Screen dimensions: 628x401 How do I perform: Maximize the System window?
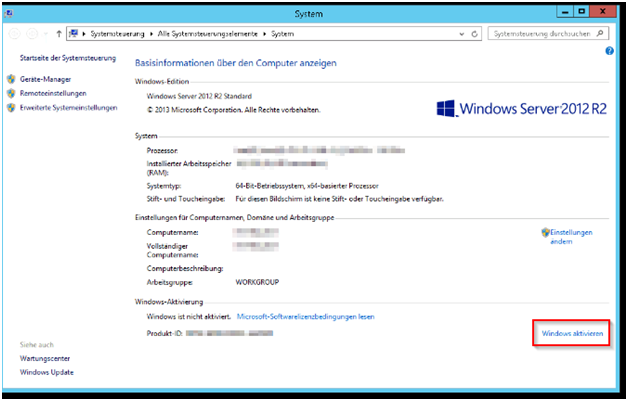[582, 12]
